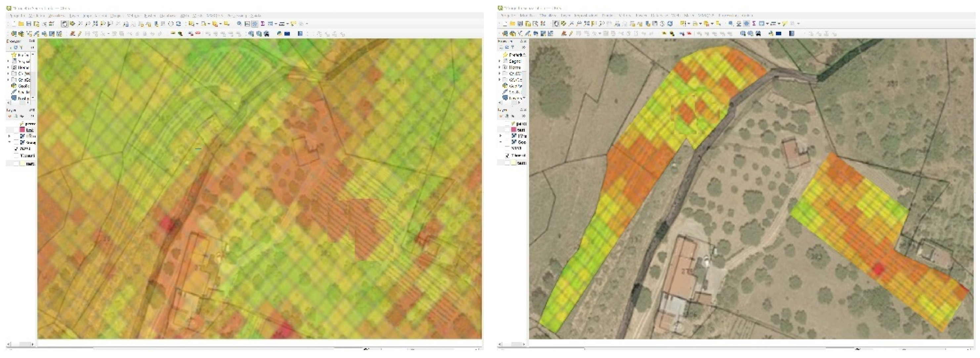Open project folder icon in satellite-imagery QGIS window
This screenshot has height=358, width=980.
(512, 23)
